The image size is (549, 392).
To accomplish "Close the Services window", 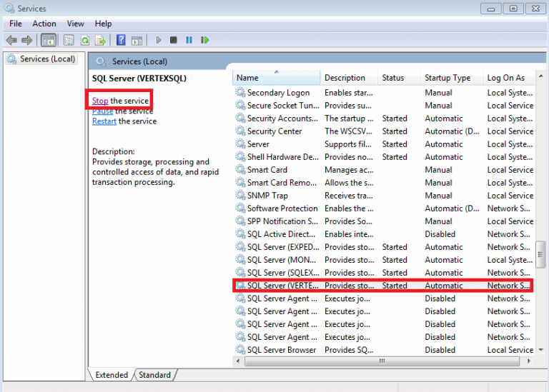I will pos(535,9).
